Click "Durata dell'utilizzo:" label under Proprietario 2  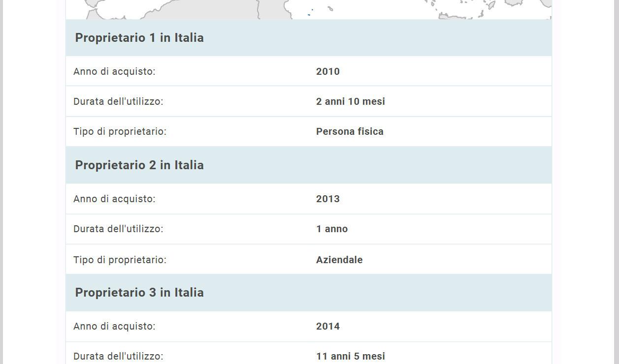coord(118,229)
